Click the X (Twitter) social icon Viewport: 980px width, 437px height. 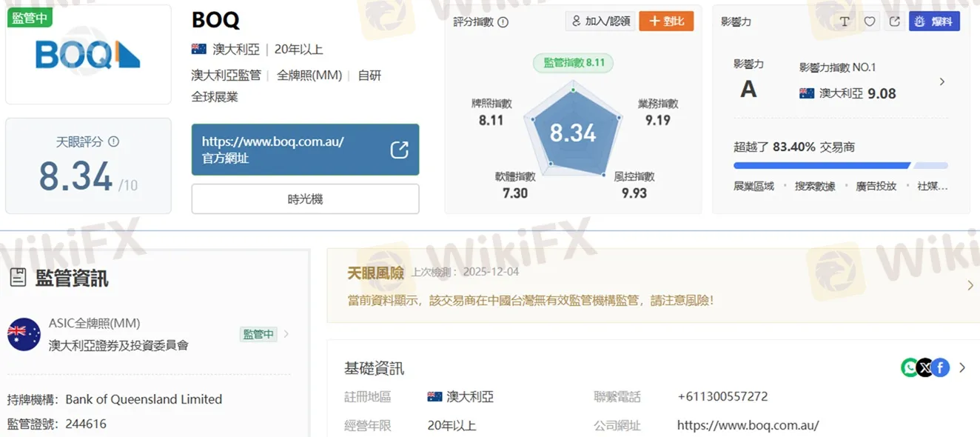pos(924,367)
